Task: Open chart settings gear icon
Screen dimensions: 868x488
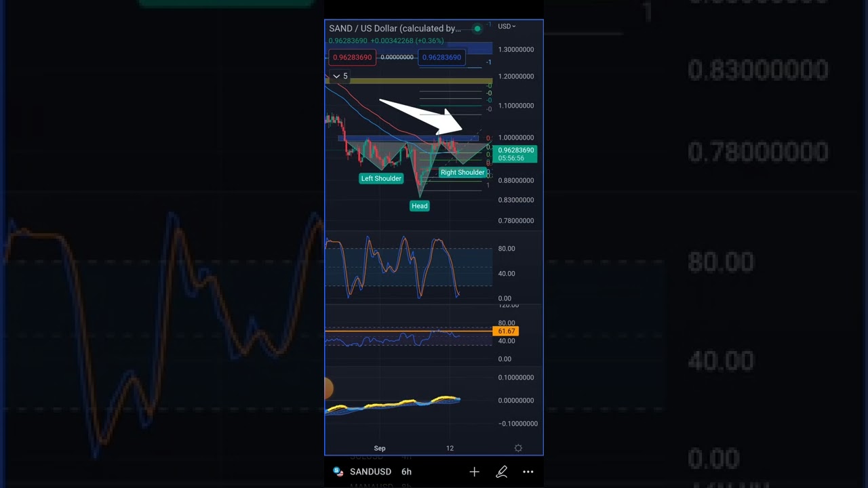Action: click(518, 448)
